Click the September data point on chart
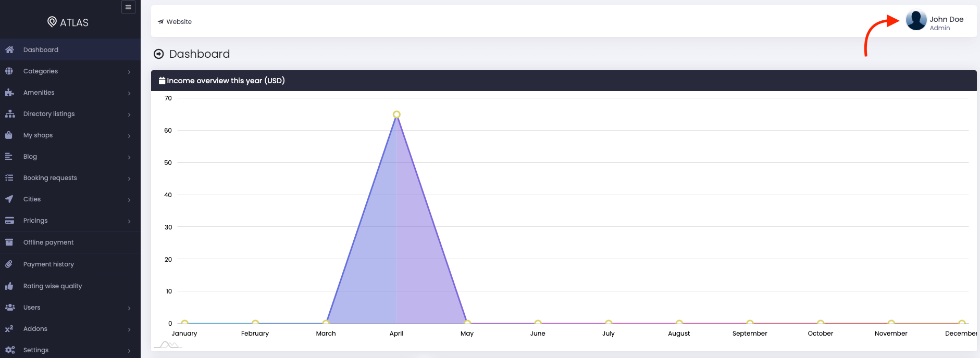 coord(750,323)
